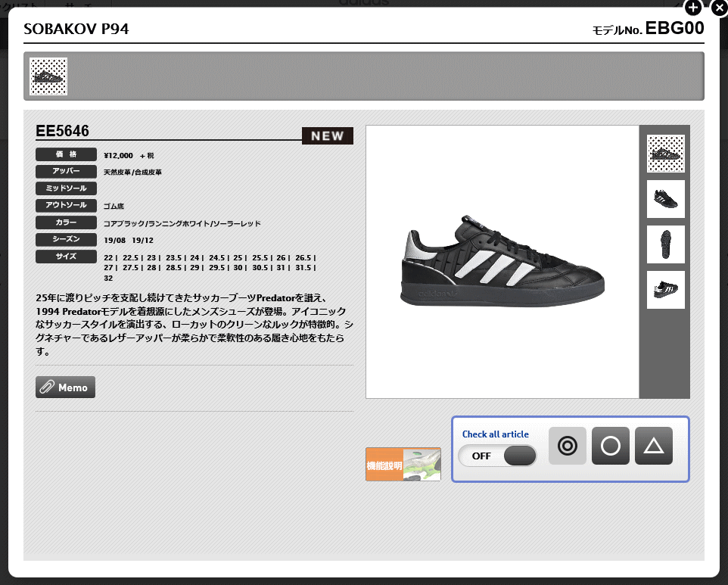
Task: Click the main Sobakov shoe product image
Action: point(502,262)
